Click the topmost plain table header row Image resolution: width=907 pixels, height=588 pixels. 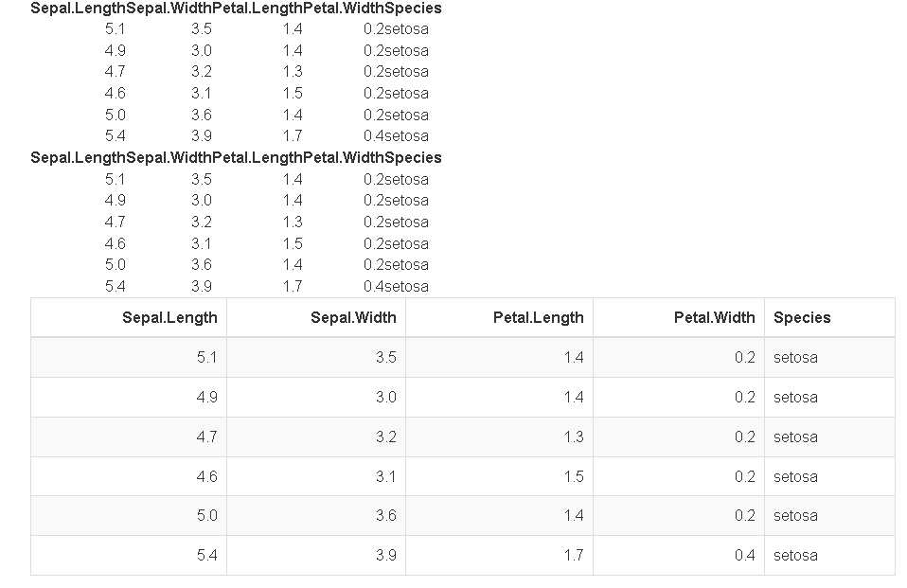(x=236, y=9)
